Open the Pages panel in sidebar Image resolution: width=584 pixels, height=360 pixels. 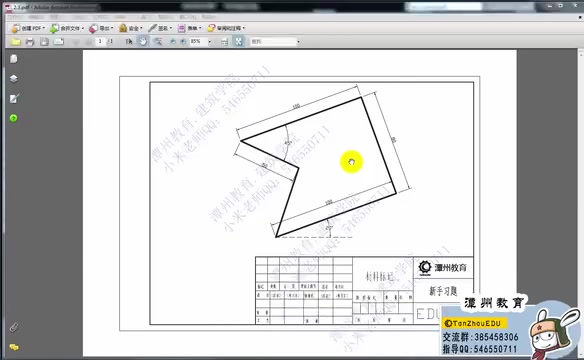14,59
